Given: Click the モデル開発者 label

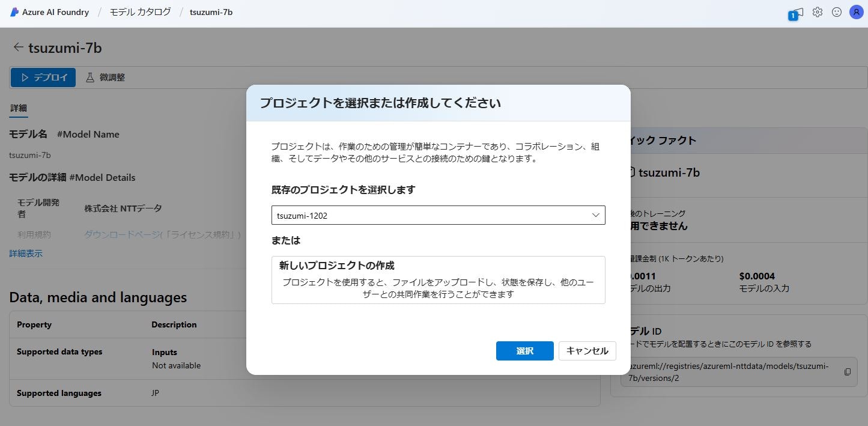Looking at the screenshot, I should pyautogui.click(x=38, y=208).
